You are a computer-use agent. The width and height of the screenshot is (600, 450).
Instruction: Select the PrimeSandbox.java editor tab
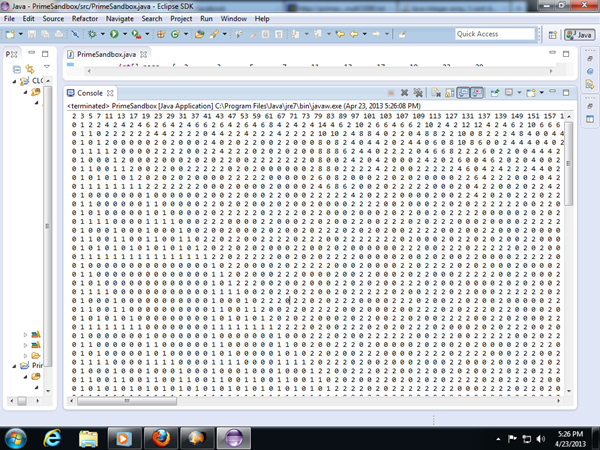click(107, 54)
